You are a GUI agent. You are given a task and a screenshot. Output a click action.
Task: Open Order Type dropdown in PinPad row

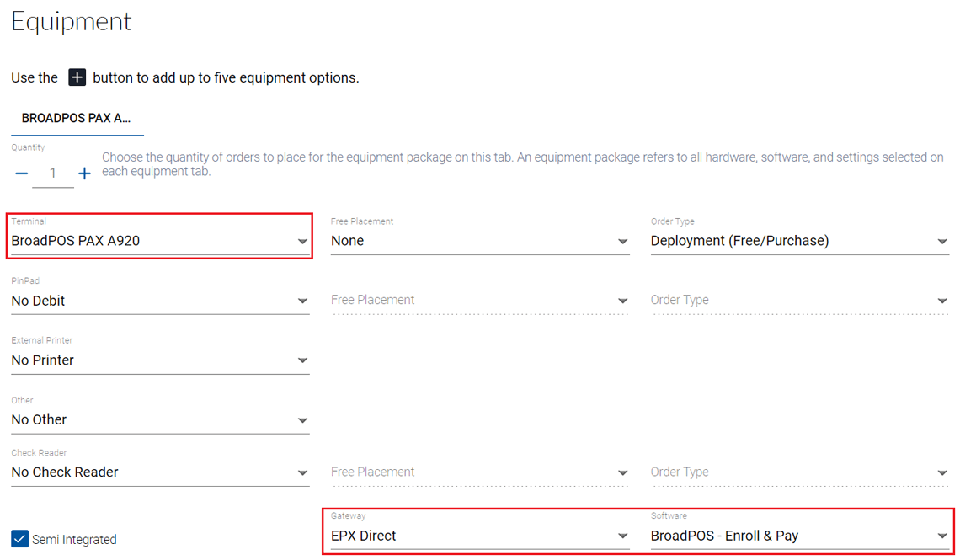tap(800, 300)
